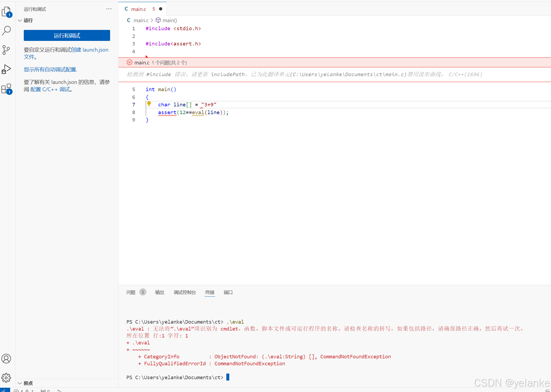Click the red error icon beside main.c
The height and width of the screenshot is (392, 551).
(x=130, y=63)
